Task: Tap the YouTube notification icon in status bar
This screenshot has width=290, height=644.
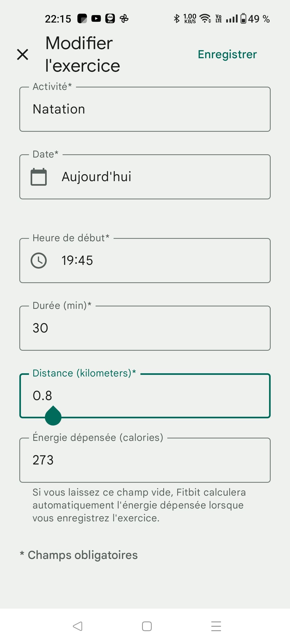Action: click(x=96, y=19)
